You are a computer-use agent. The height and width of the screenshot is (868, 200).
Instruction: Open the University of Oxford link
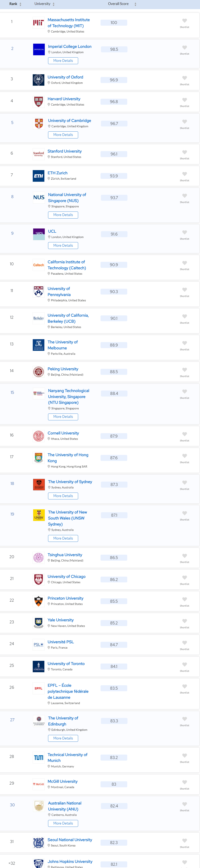pos(65,77)
